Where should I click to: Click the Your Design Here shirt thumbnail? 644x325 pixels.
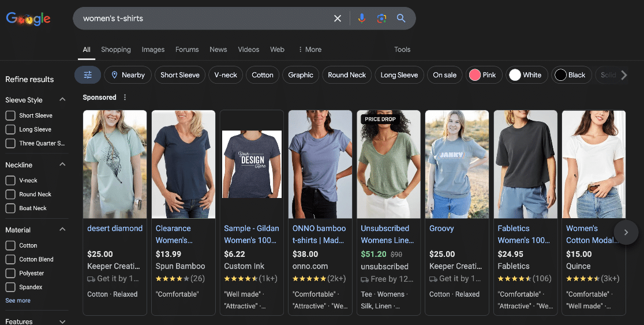point(252,165)
